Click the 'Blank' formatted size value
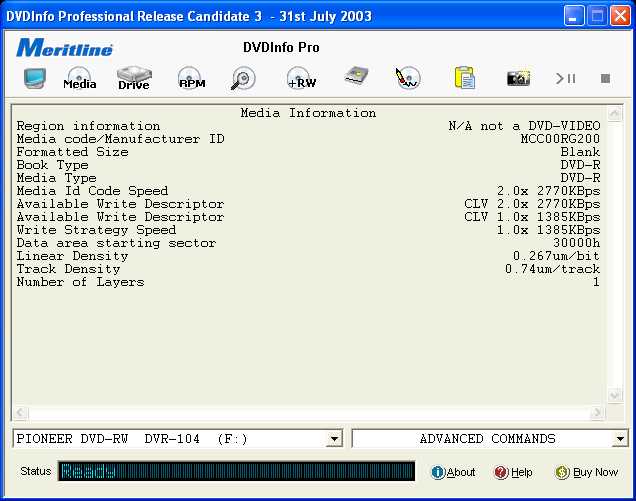This screenshot has height=501, width=636. pyautogui.click(x=580, y=152)
